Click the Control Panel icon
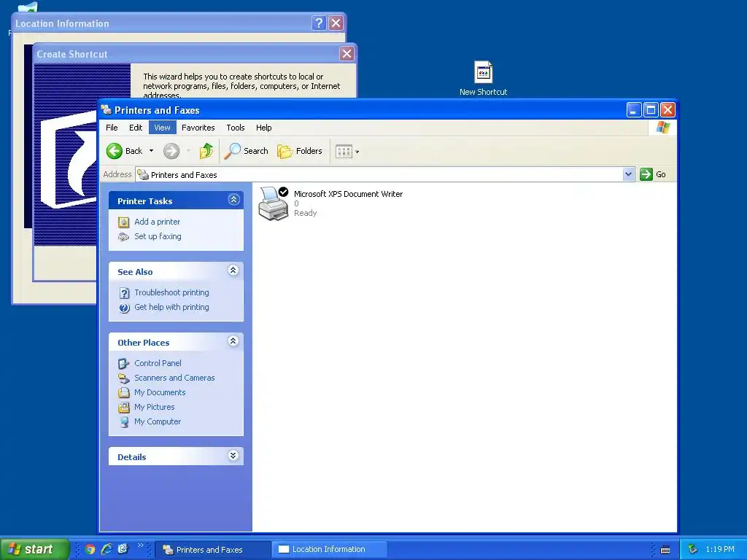 123,364
